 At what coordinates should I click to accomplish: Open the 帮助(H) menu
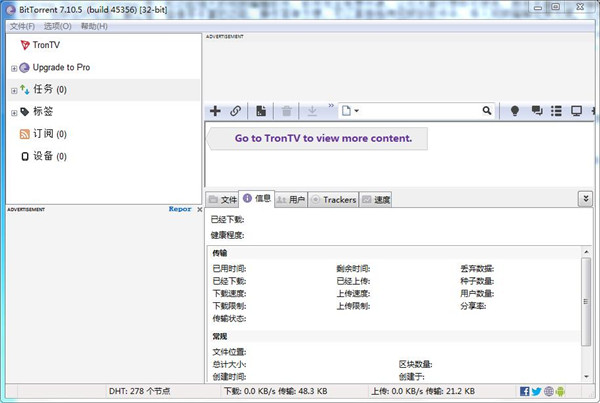[94, 26]
